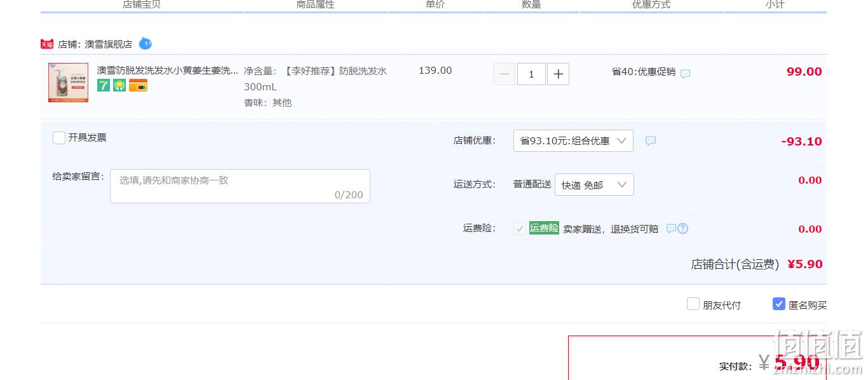Click the ¥5.90 store total amount
Viewport: 868px width, 380px height.
coord(805,264)
